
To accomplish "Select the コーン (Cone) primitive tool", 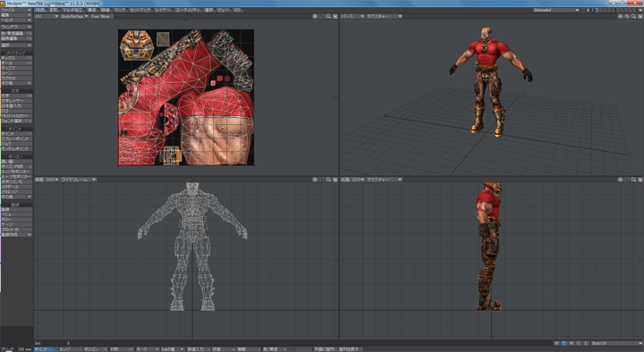I will click(x=16, y=73).
